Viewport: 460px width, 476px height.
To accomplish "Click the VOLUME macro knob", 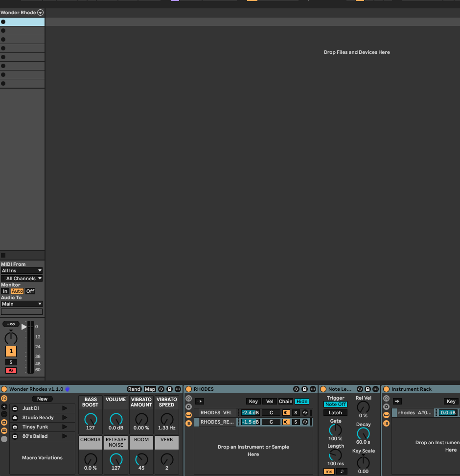I will coord(116,419).
